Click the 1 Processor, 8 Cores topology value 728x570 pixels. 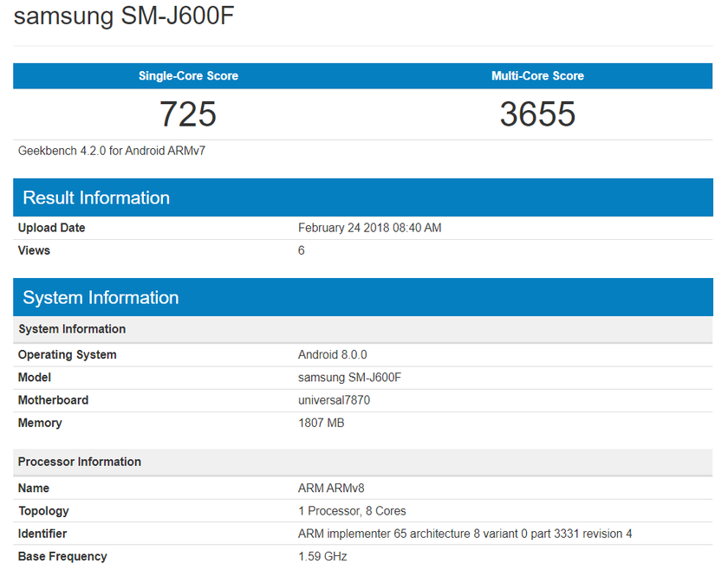point(352,511)
